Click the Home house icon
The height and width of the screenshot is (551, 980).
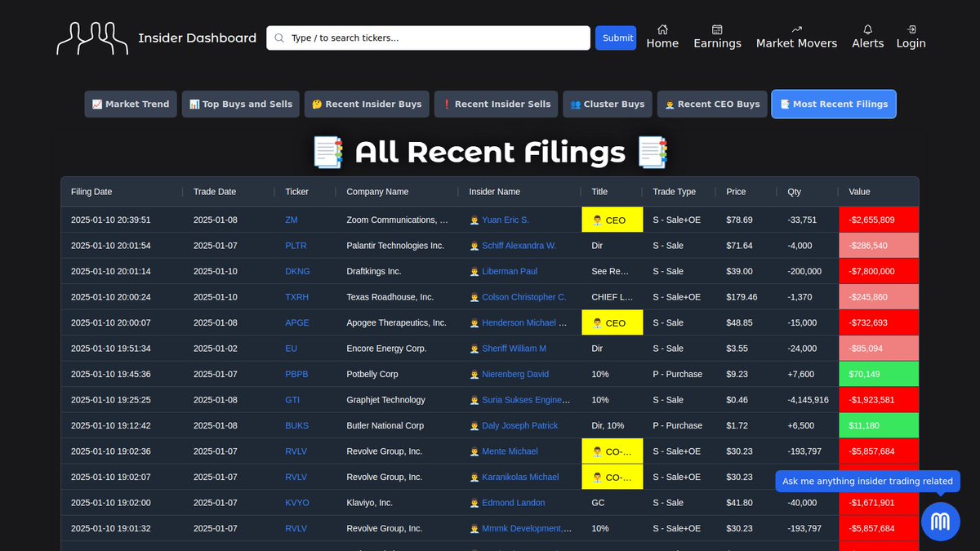(x=662, y=29)
